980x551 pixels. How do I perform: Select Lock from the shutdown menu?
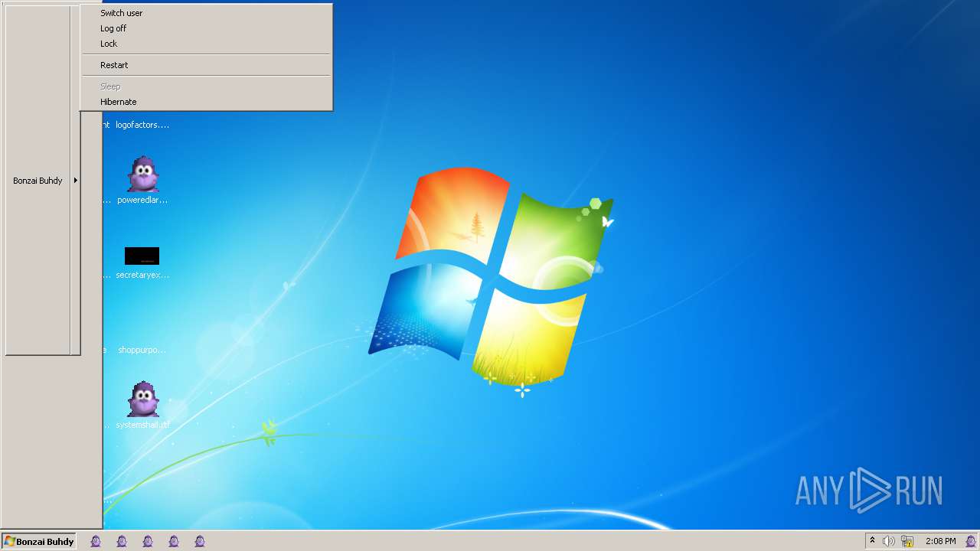(207, 44)
